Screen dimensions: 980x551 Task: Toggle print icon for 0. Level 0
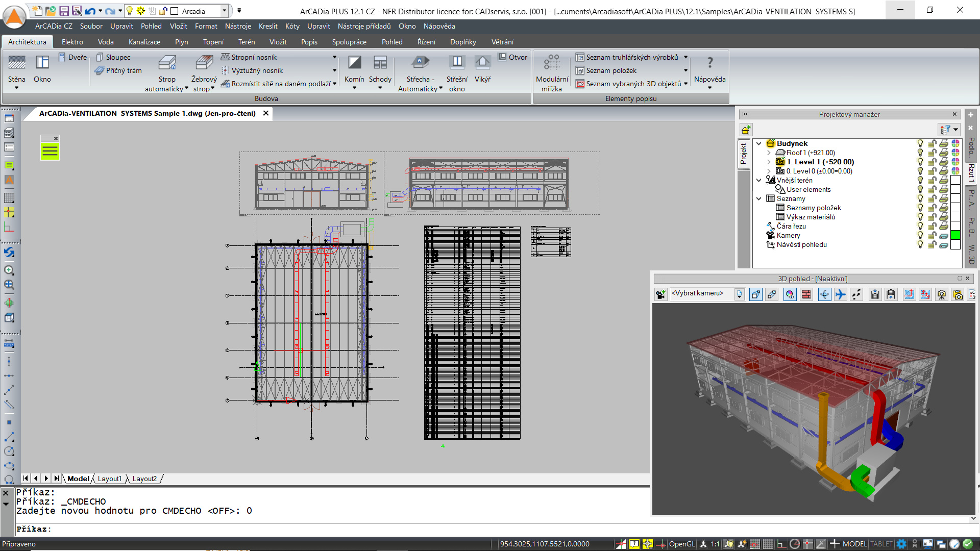tap(944, 171)
